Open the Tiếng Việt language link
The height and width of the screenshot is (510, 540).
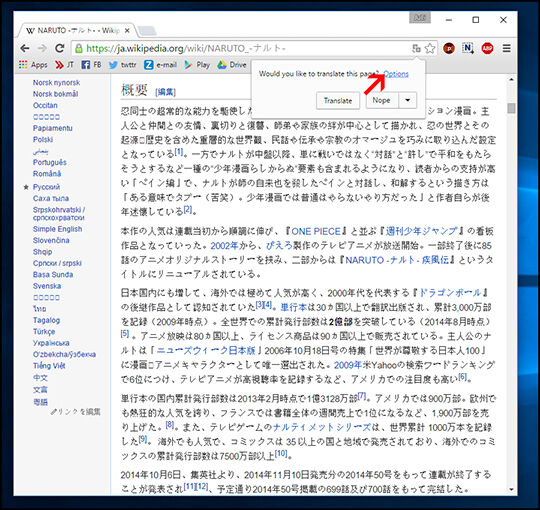point(49,366)
